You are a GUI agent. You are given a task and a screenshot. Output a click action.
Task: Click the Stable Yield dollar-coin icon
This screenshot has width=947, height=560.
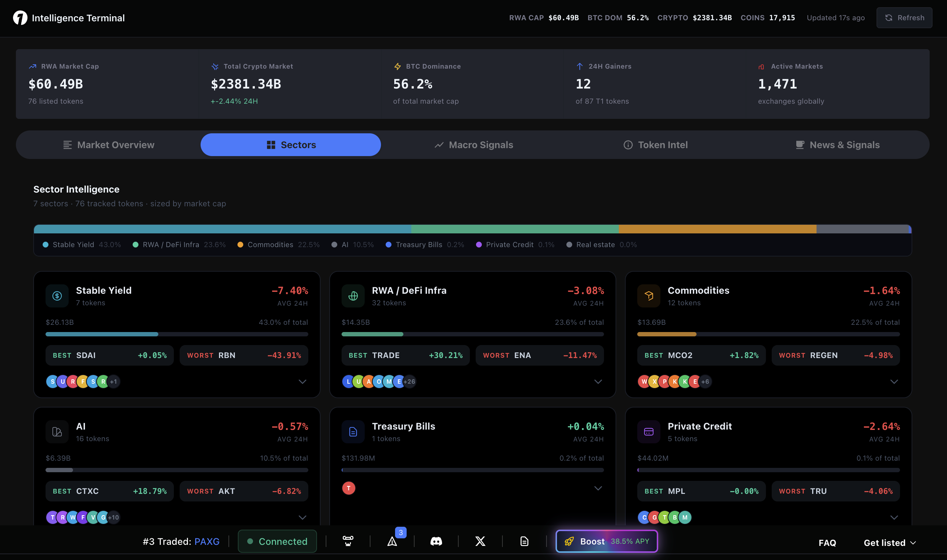coord(57,296)
